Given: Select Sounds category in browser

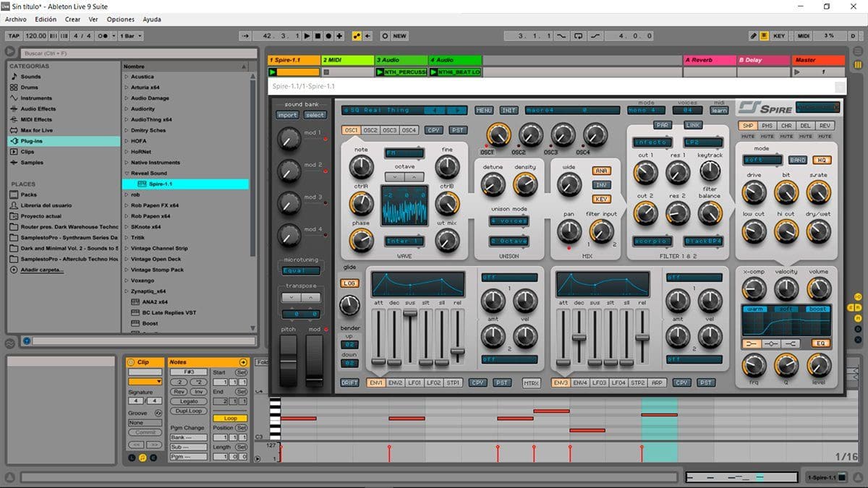Looking at the screenshot, I should 30,77.
